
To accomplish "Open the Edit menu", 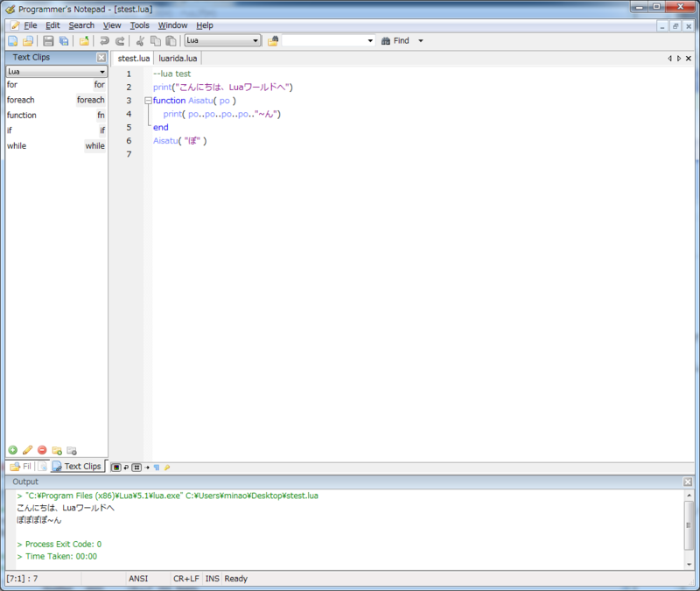I will 52,25.
